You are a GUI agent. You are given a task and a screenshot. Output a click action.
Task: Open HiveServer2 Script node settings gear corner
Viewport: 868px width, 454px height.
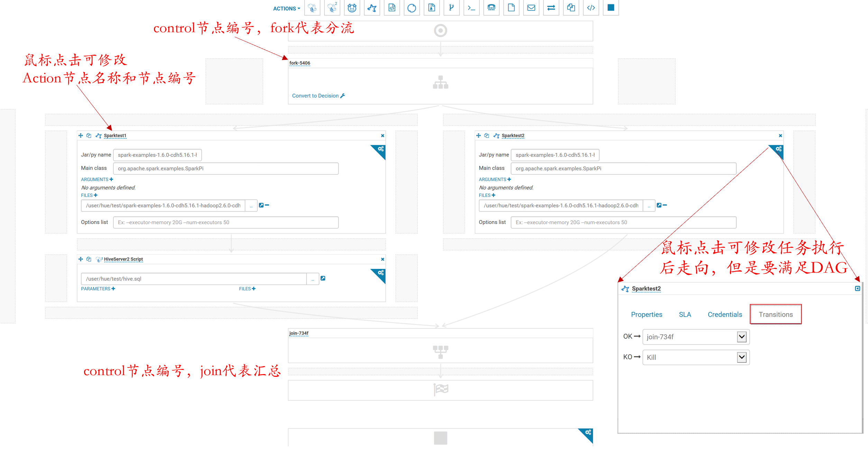pos(381,273)
